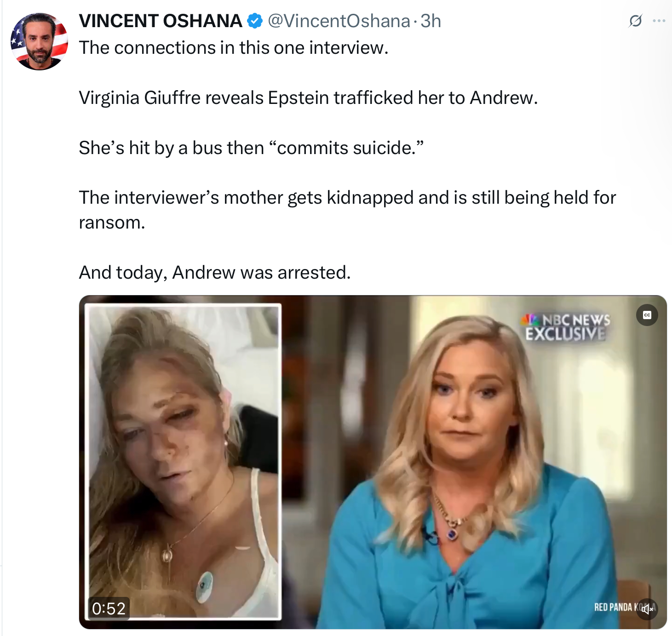672x636 pixels.
Task: Toggle closed captions with the CC button
Action: (647, 315)
